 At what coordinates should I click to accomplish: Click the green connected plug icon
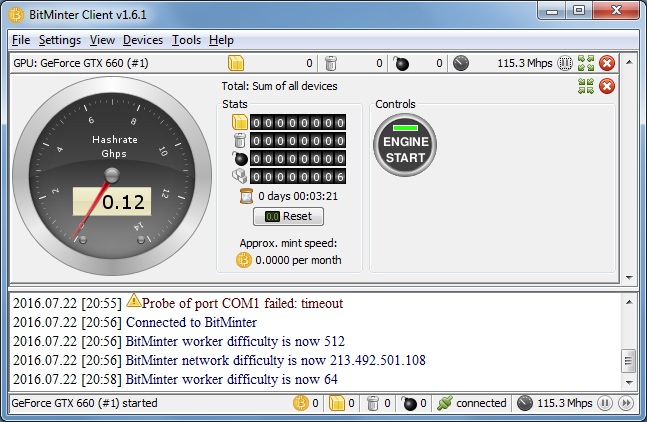(445, 403)
